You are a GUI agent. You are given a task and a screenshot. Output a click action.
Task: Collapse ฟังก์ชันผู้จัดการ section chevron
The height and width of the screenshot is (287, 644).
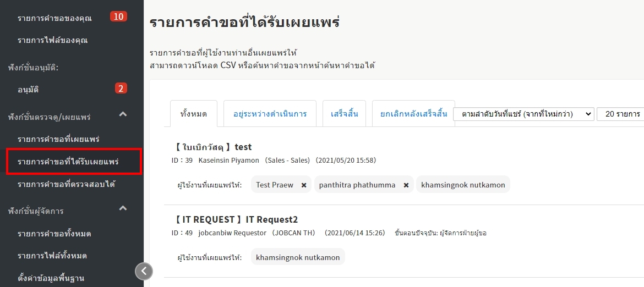click(123, 208)
